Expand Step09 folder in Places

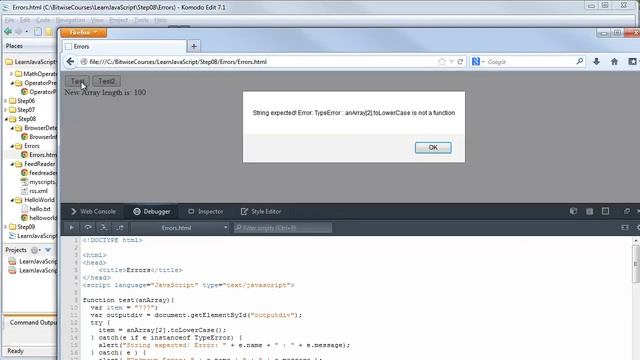pos(6,227)
